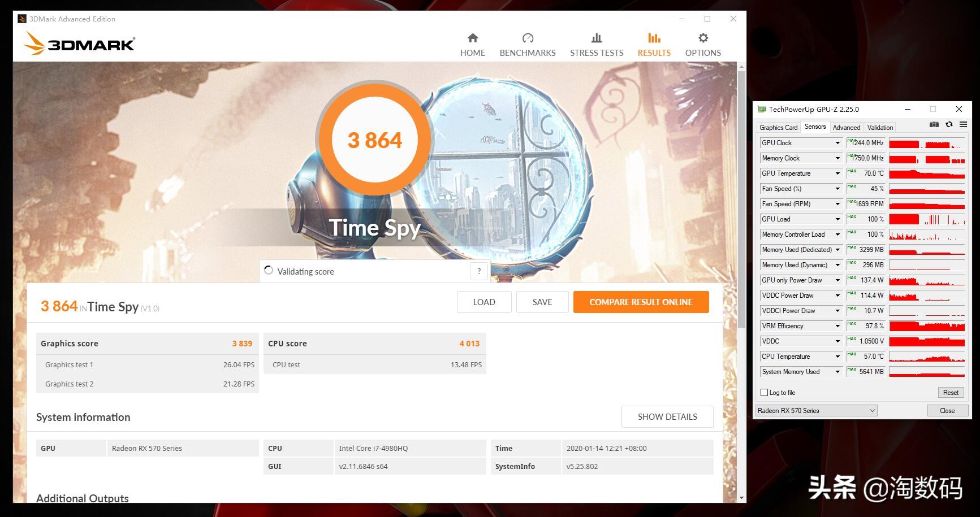The height and width of the screenshot is (517, 980).
Task: Click the SHOW DETAILS button
Action: coord(667,417)
